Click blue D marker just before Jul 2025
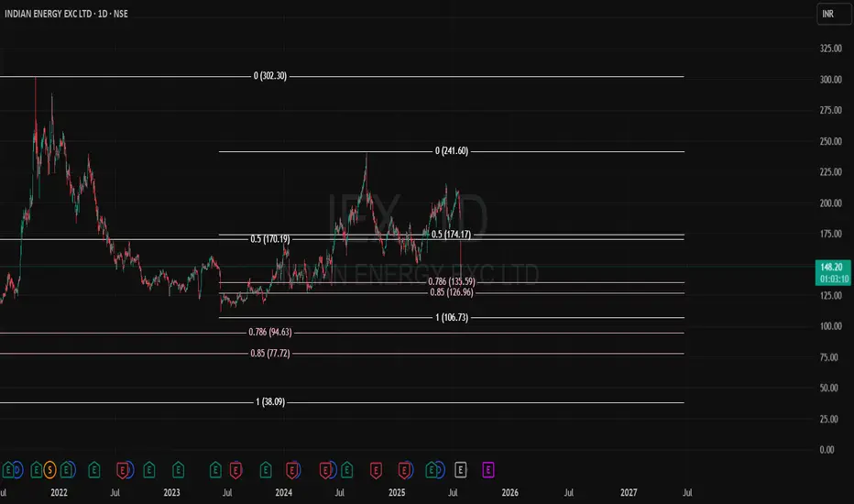The width and height of the screenshot is (854, 504). (x=440, y=470)
